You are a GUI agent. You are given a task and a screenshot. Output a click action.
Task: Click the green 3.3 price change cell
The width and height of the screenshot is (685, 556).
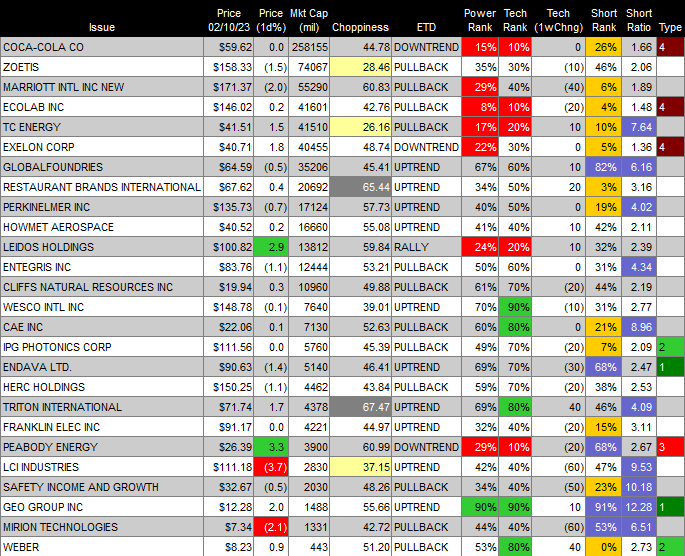[271, 447]
